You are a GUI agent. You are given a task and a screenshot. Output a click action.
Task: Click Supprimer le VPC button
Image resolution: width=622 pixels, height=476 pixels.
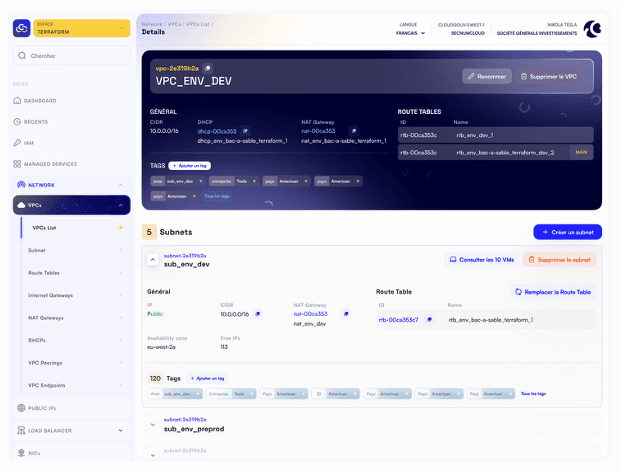(x=549, y=77)
